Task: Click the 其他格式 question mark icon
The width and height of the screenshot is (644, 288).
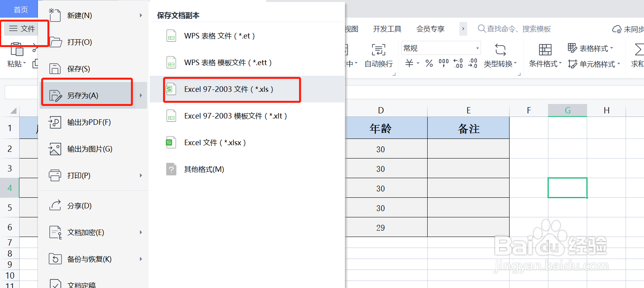Action: [x=171, y=169]
